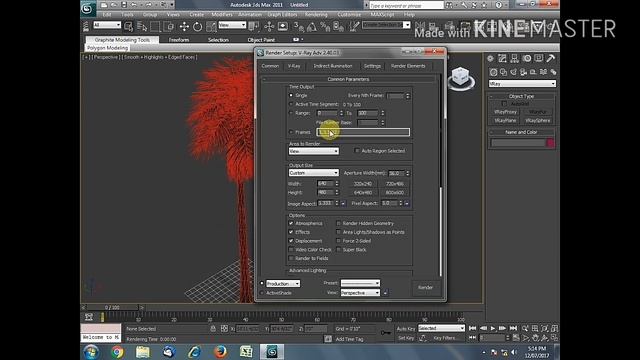The image size is (640, 360).
Task: Open the selection filter All dropdown
Action: tap(107, 25)
